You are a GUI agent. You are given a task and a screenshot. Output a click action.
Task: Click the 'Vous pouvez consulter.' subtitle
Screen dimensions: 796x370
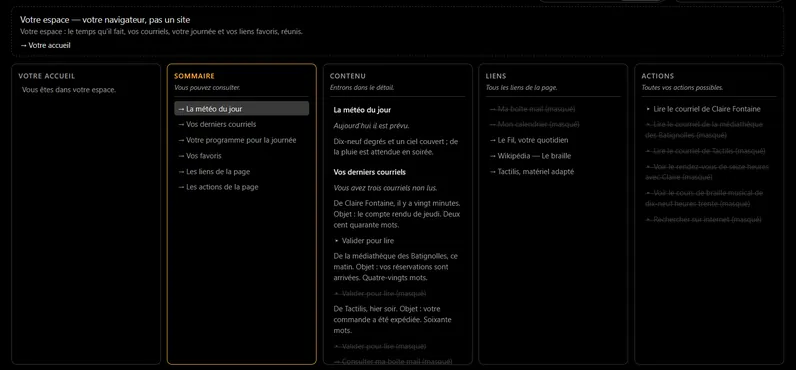pyautogui.click(x=207, y=88)
